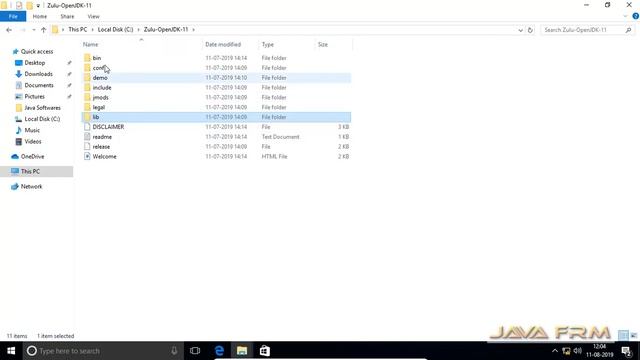Go back with the back arrow
This screenshot has width=640, height=360.
point(9,30)
